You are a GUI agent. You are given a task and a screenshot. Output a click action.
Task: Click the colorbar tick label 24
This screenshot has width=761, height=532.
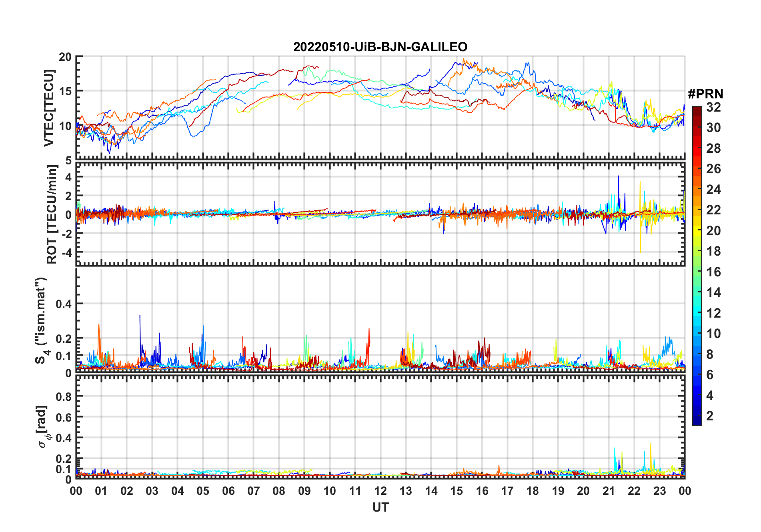click(713, 190)
